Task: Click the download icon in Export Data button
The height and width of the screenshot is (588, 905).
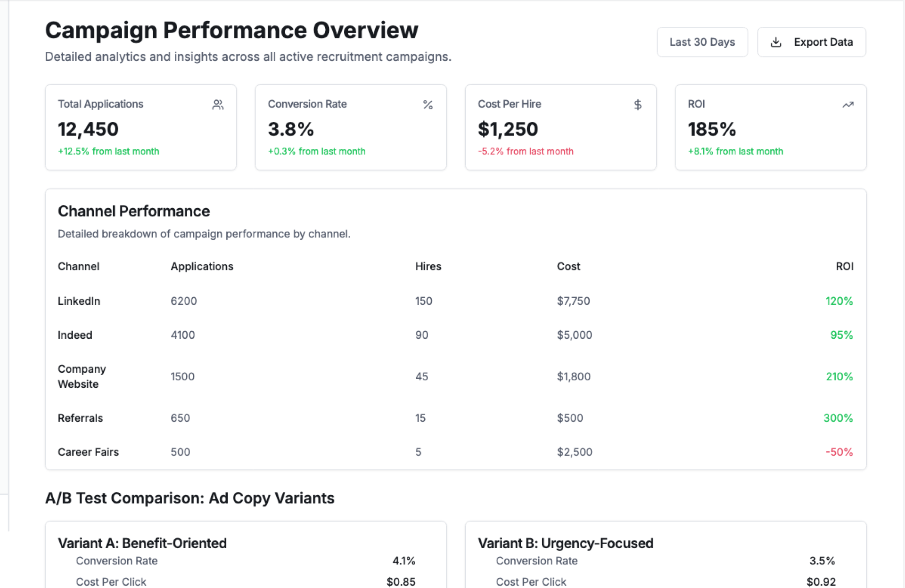Action: pyautogui.click(x=776, y=42)
